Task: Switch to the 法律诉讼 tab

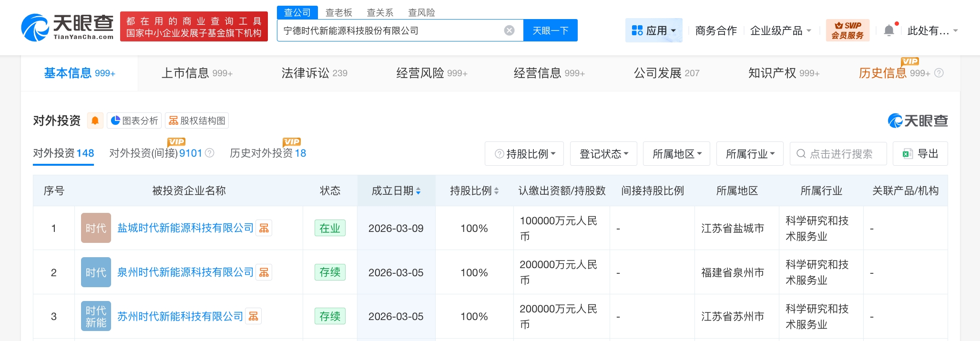Action: [314, 73]
